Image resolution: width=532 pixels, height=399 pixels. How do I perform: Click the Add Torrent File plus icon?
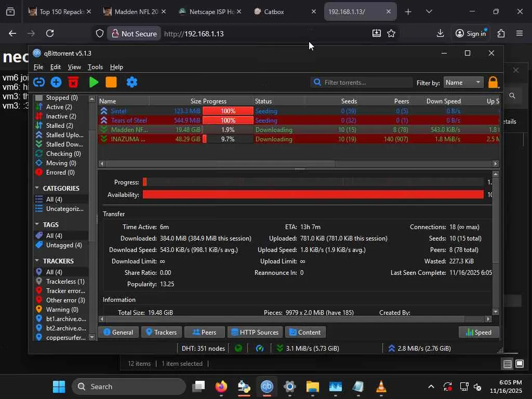click(56, 82)
